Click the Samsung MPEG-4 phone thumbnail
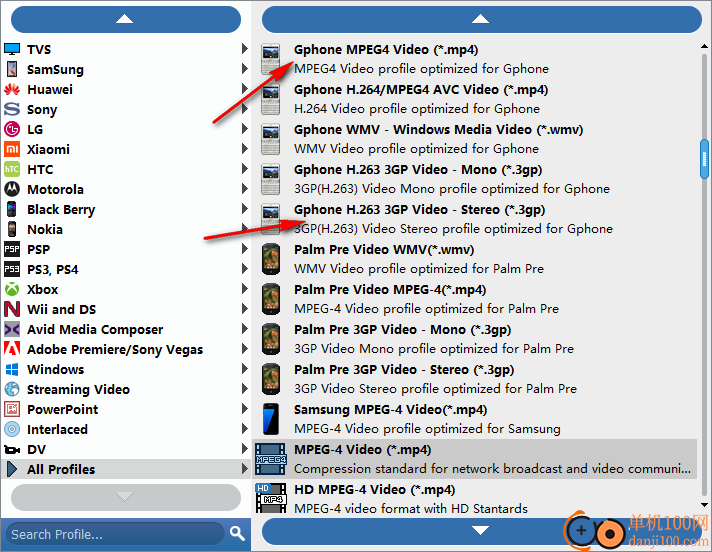The width and height of the screenshot is (712, 552). pyautogui.click(x=271, y=419)
